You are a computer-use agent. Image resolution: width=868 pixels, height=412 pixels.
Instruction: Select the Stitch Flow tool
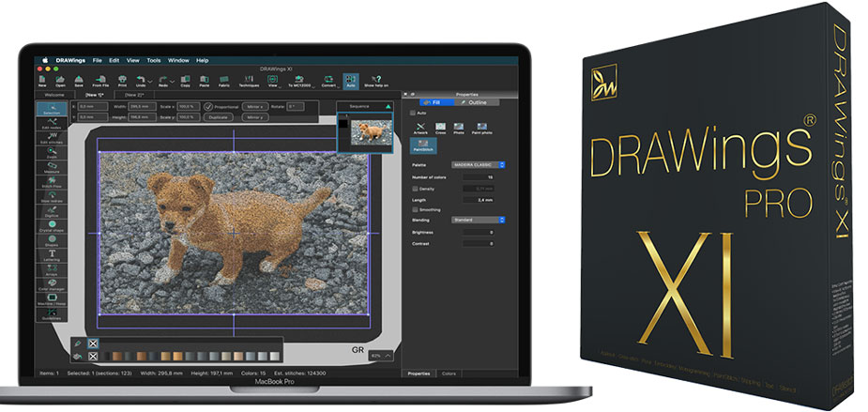pyautogui.click(x=52, y=183)
